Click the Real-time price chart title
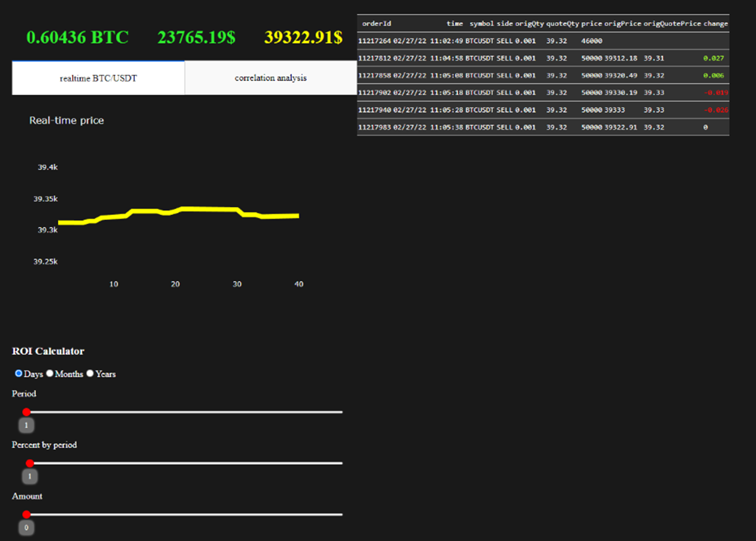The height and width of the screenshot is (541, 756). (x=67, y=120)
